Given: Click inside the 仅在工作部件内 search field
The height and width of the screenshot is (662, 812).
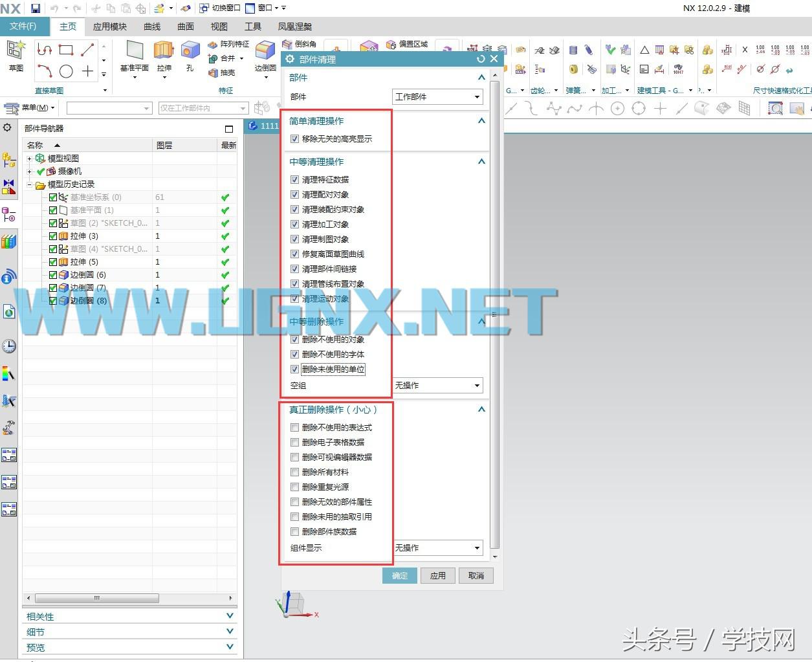Looking at the screenshot, I should pos(188,108).
